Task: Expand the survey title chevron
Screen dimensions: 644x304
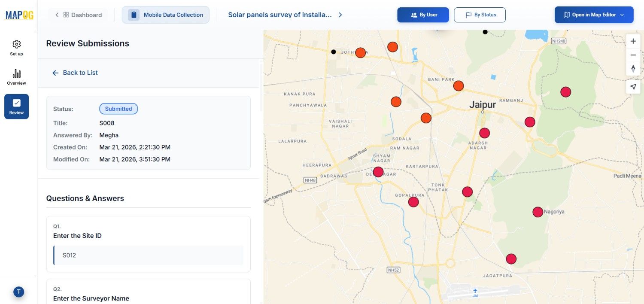Action: [x=340, y=15]
